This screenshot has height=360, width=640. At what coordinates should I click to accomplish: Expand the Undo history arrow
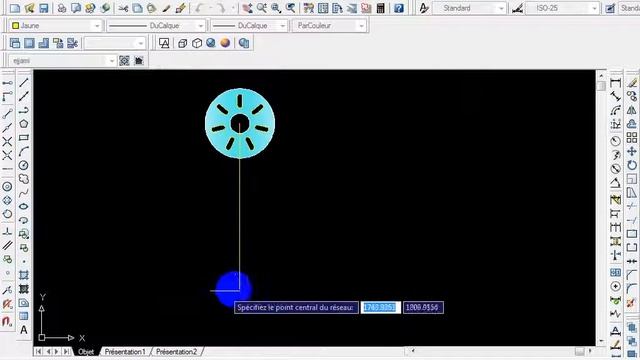[x=211, y=8]
